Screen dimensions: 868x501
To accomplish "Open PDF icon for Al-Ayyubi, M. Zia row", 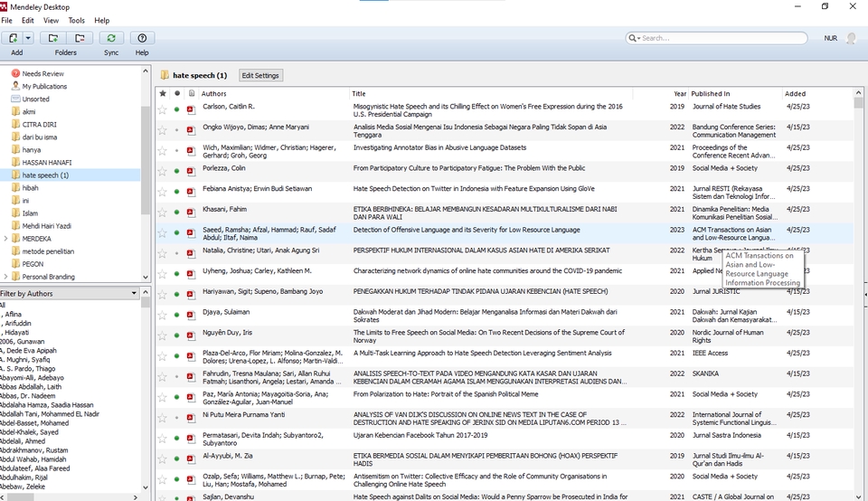I will coord(191,458).
